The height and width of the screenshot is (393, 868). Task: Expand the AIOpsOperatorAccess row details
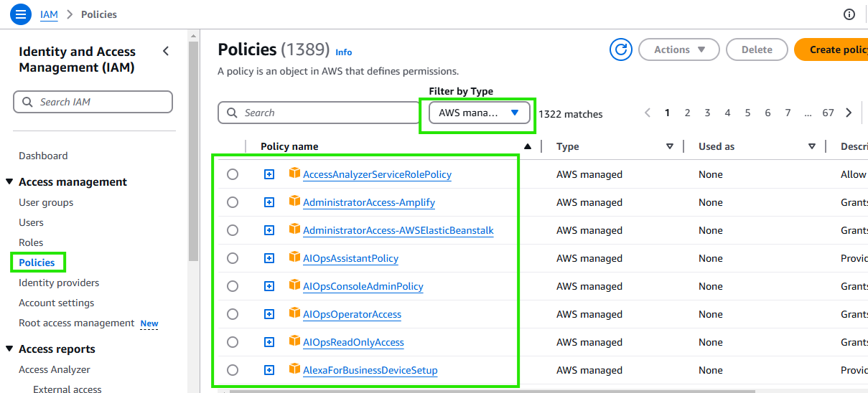[269, 314]
